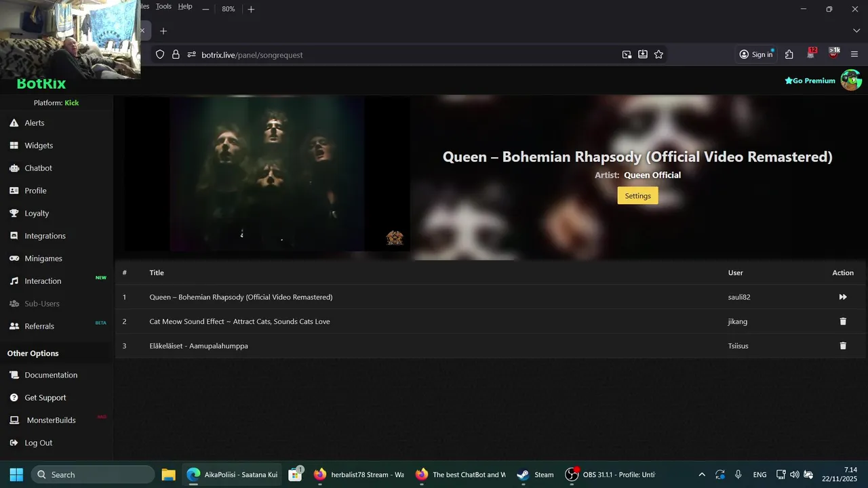Select the Queen Bohemian Rhapsody row title
The image size is (868, 488).
241,297
